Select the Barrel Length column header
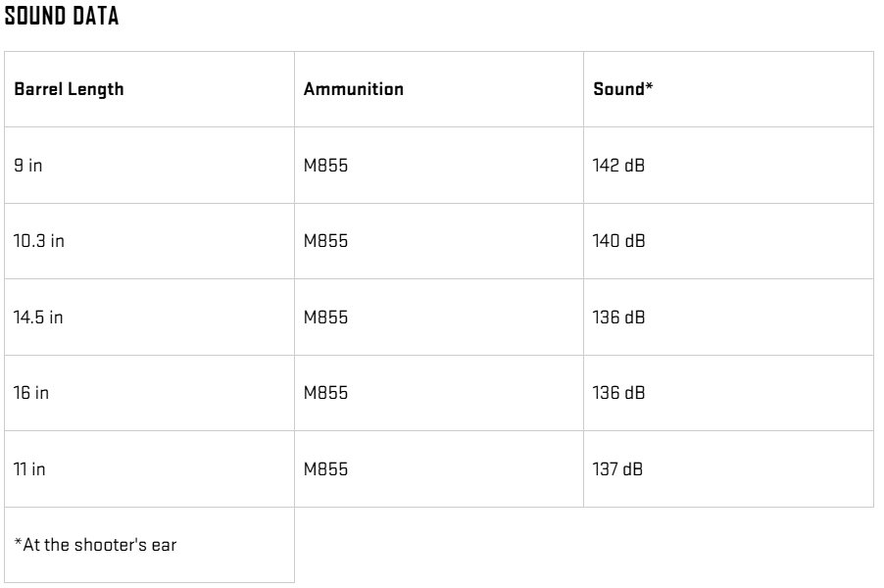884x588 pixels. [x=69, y=89]
